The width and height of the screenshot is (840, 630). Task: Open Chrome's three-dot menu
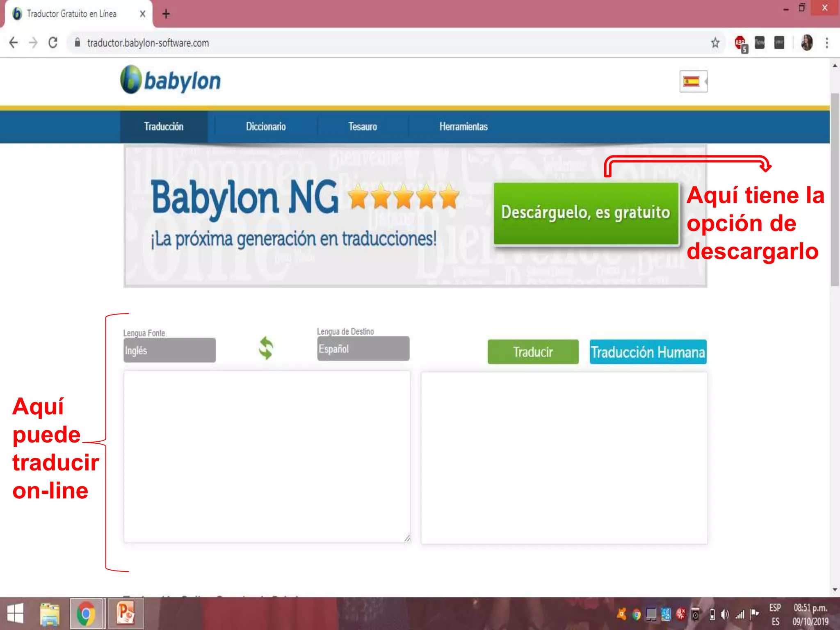coord(827,43)
